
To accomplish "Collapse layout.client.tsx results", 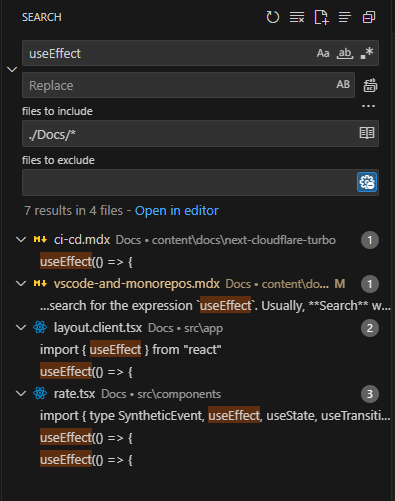I will click(21, 328).
